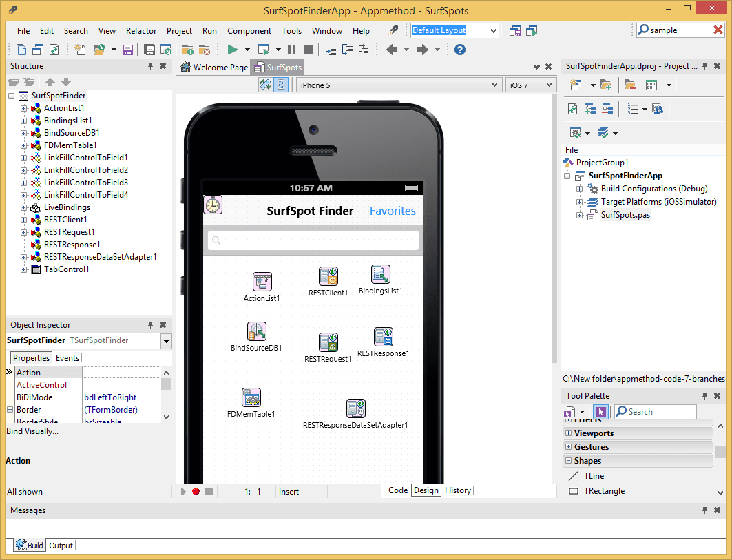This screenshot has width=732, height=560.
Task: Expand Build Configurations (Debug) node
Action: (x=579, y=189)
